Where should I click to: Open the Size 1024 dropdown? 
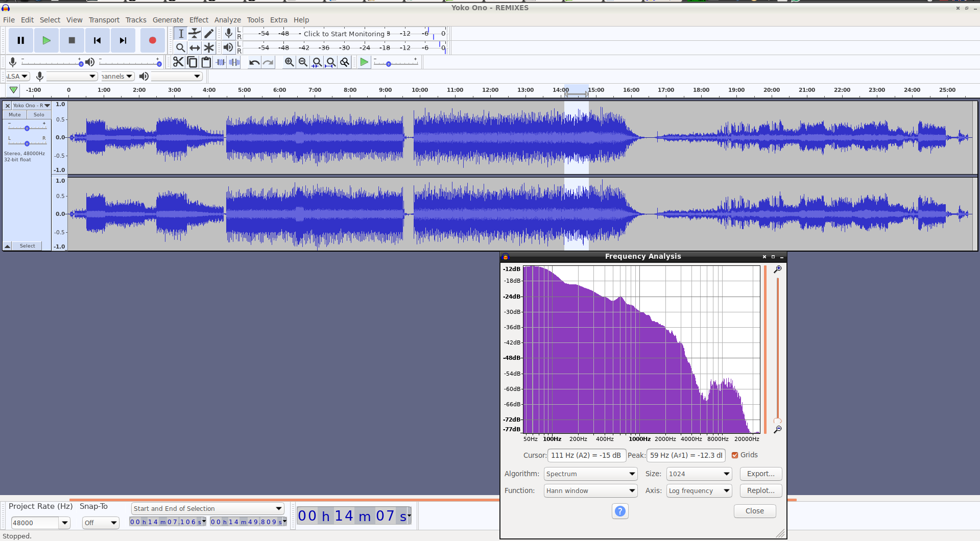699,474
